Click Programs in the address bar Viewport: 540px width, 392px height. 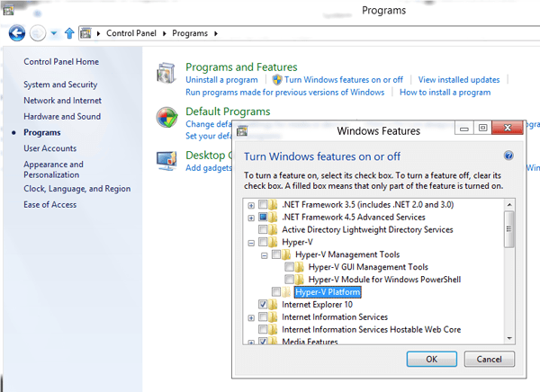pyautogui.click(x=190, y=33)
